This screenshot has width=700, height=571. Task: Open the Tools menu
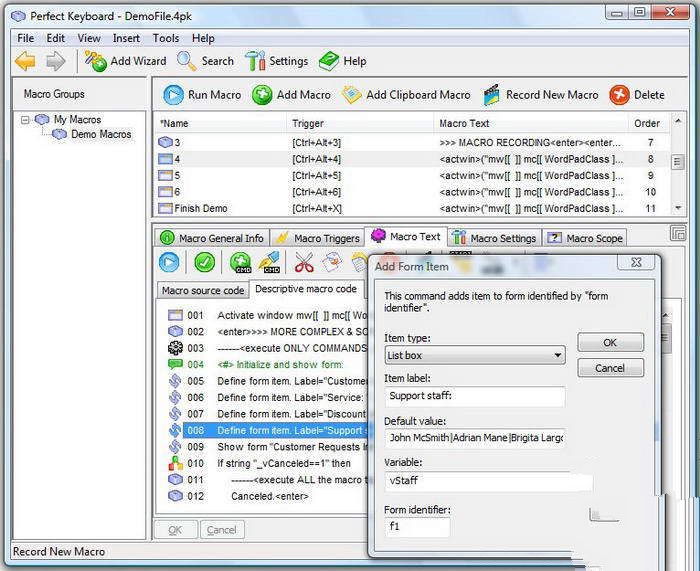click(166, 38)
